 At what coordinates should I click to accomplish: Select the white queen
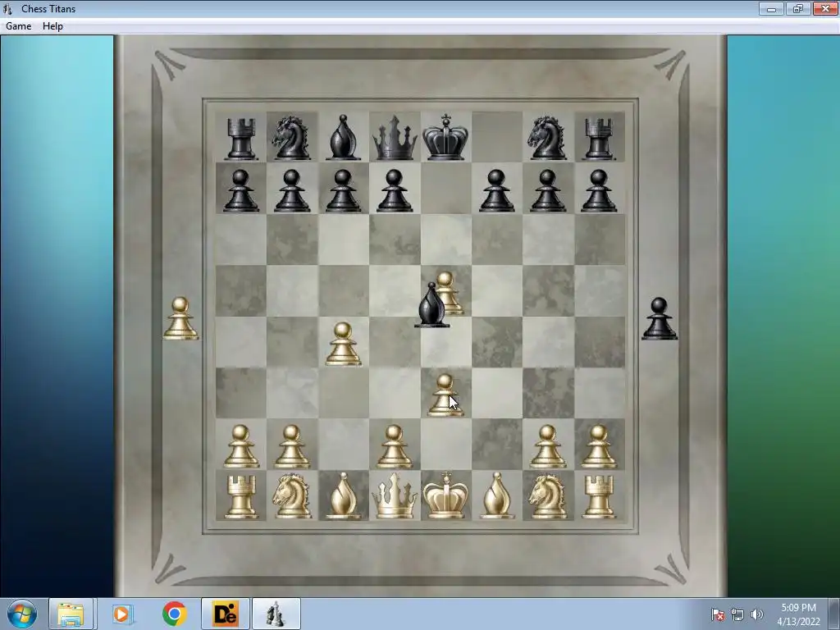395,496
